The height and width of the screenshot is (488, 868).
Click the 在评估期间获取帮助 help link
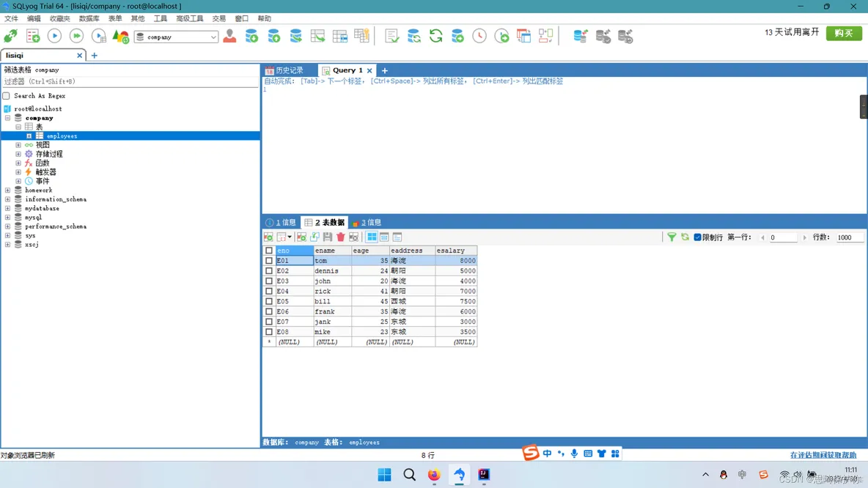[x=823, y=455]
